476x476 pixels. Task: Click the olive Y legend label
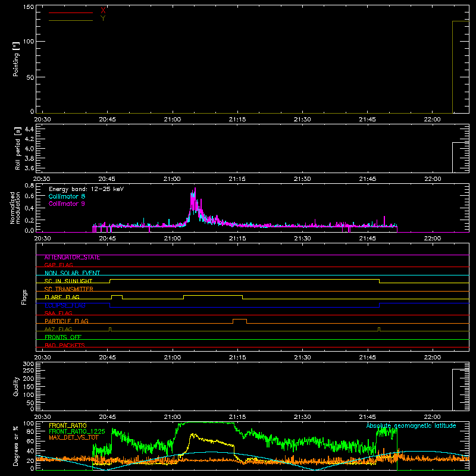point(103,18)
